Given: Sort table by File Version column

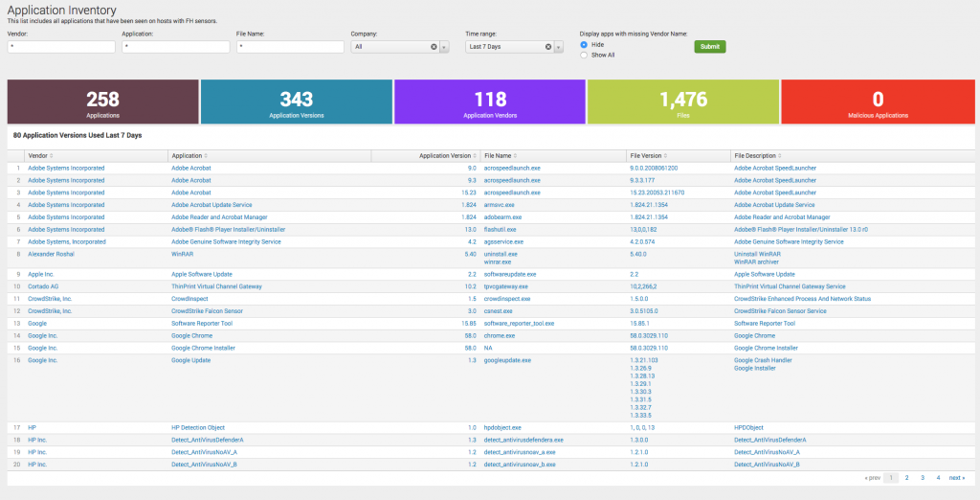Looking at the screenshot, I should (650, 156).
